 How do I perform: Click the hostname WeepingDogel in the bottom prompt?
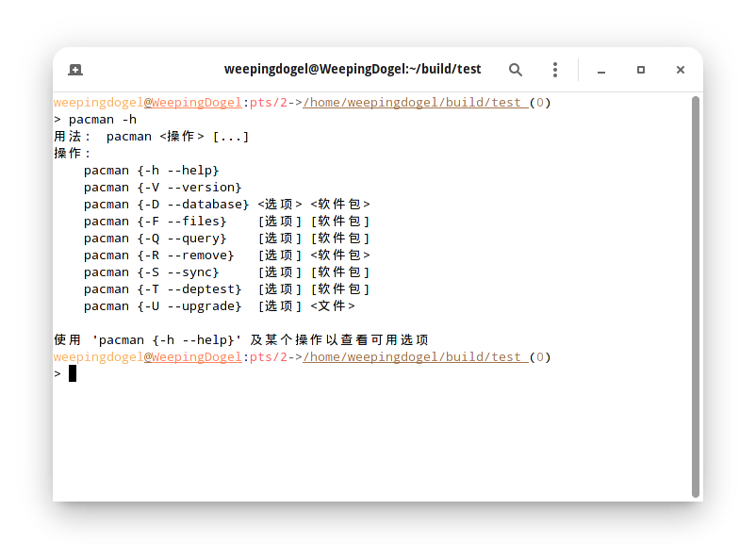196,357
